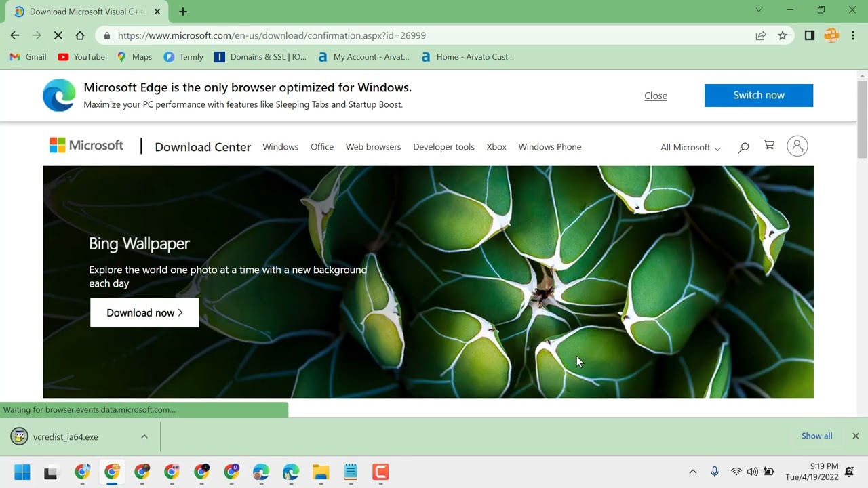Open the My Account - Arvato bookmark

coord(363,57)
